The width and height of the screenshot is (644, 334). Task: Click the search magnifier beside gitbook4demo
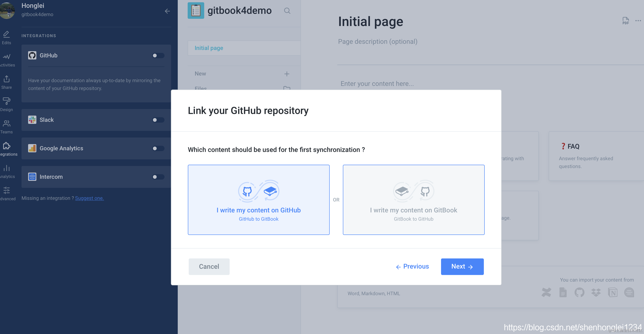pyautogui.click(x=287, y=11)
